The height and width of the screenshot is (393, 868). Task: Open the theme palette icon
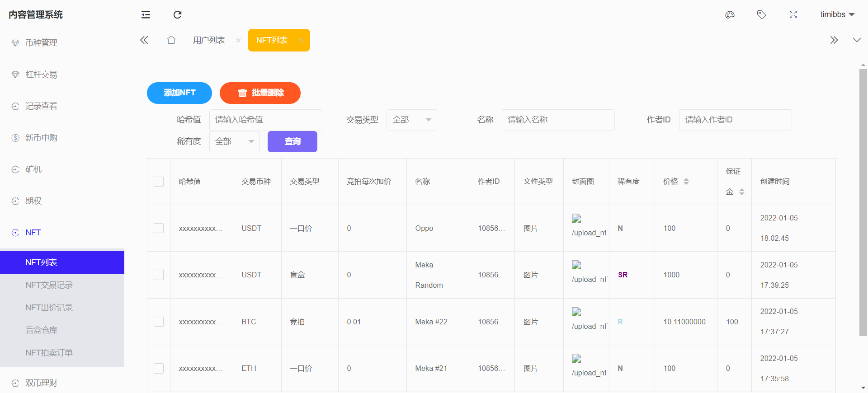click(730, 15)
